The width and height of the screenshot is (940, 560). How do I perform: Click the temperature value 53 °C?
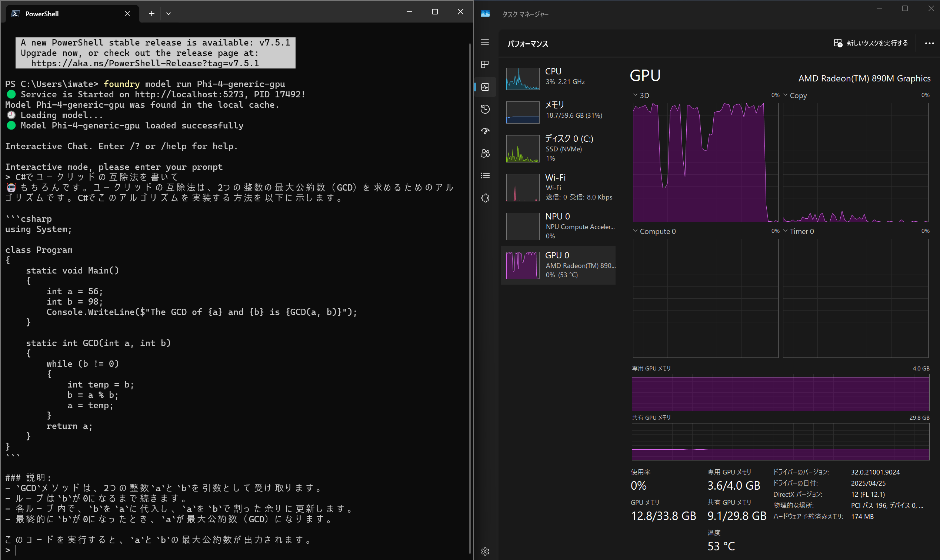(x=721, y=546)
